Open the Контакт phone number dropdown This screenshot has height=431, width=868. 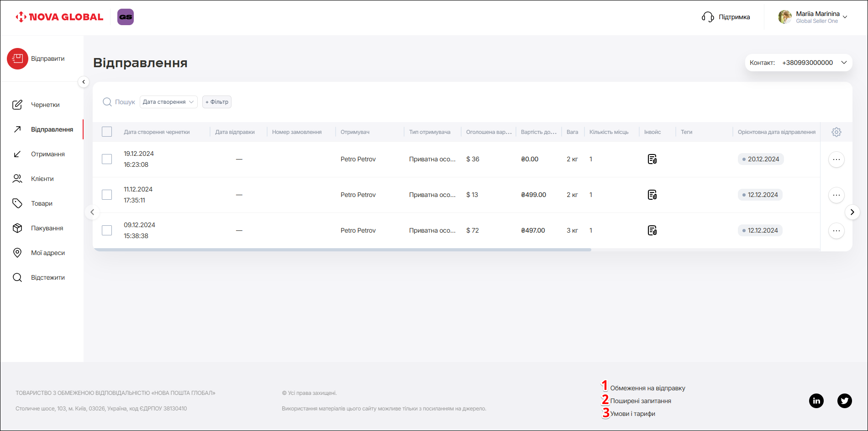tap(798, 63)
